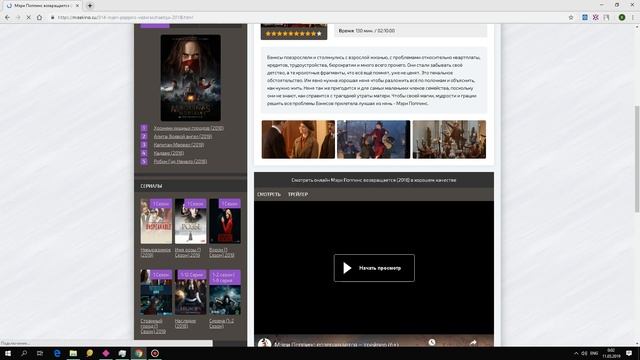Open the pink diamond app on the taskbar
640x360 pixels.
click(106, 353)
